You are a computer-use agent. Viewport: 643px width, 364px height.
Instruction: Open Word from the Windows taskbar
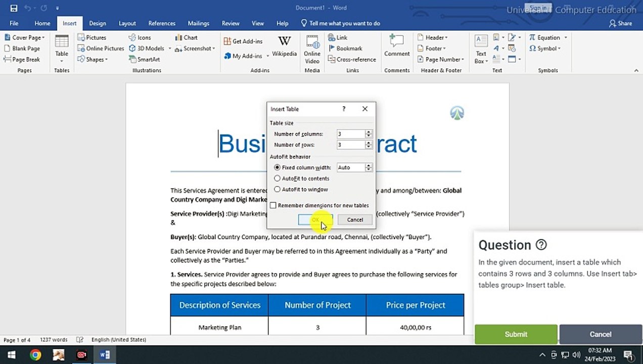tap(105, 355)
